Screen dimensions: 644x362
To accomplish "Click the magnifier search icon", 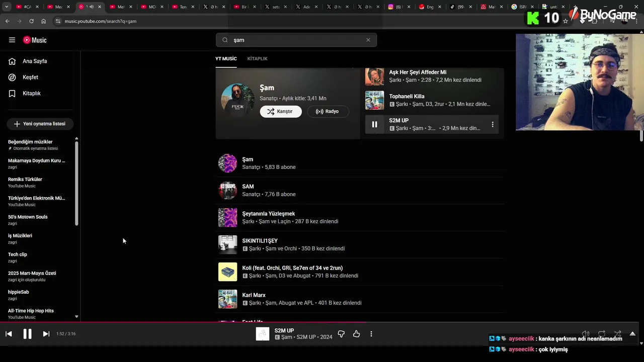I will pyautogui.click(x=225, y=40).
